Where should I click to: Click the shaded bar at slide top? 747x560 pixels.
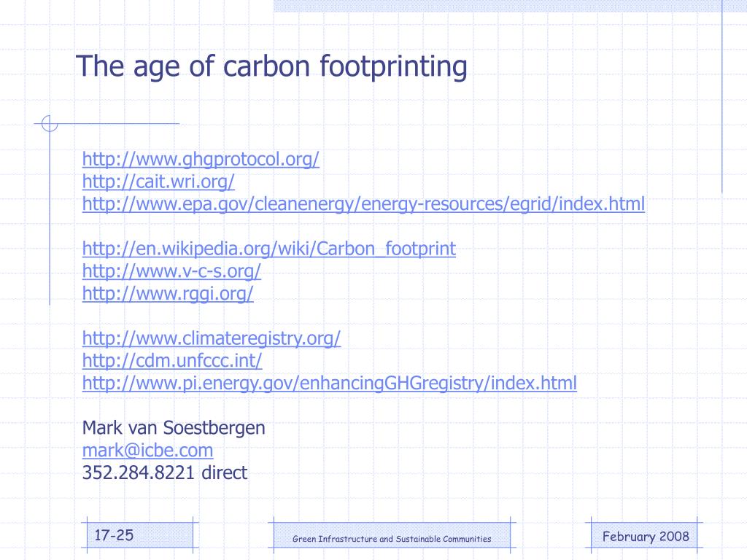510,6
